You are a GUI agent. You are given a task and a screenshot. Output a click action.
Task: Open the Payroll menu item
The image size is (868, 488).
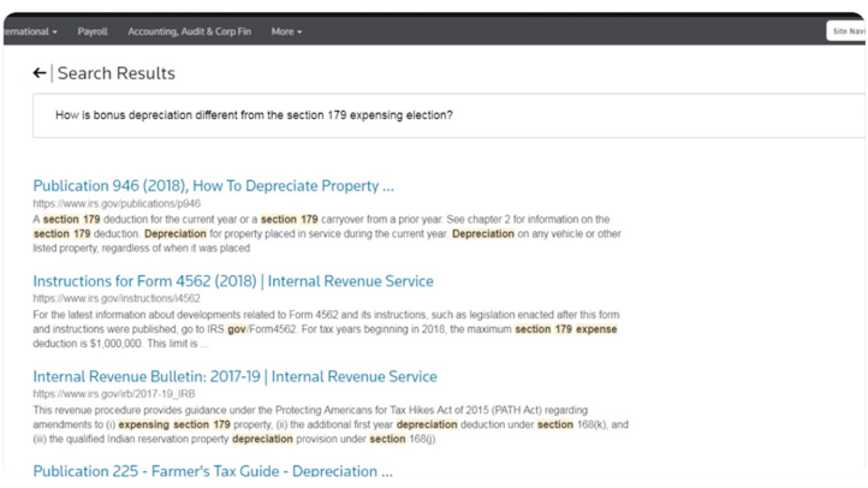coord(92,32)
